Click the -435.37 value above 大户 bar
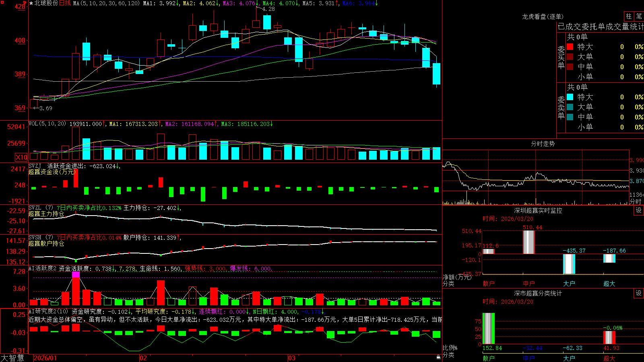 (x=574, y=251)
